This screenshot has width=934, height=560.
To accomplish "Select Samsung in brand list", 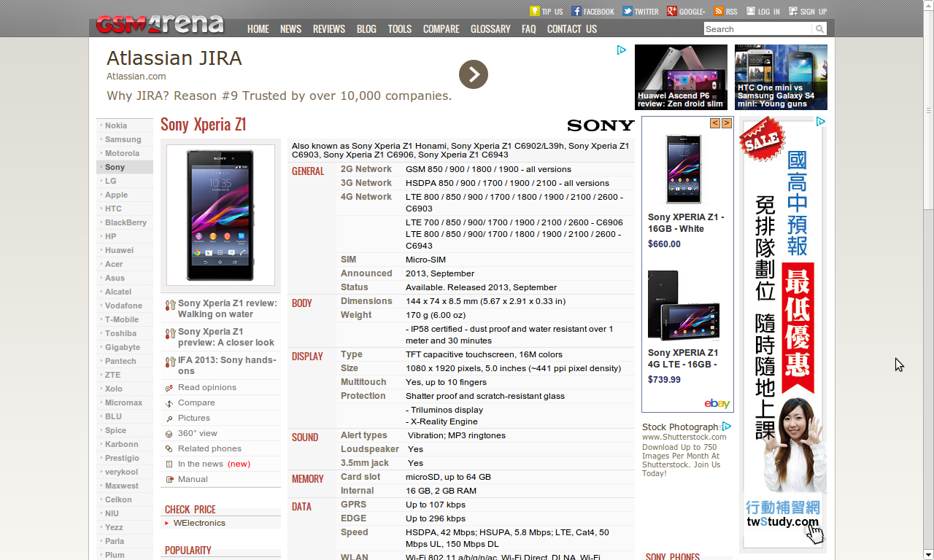I will (x=123, y=139).
